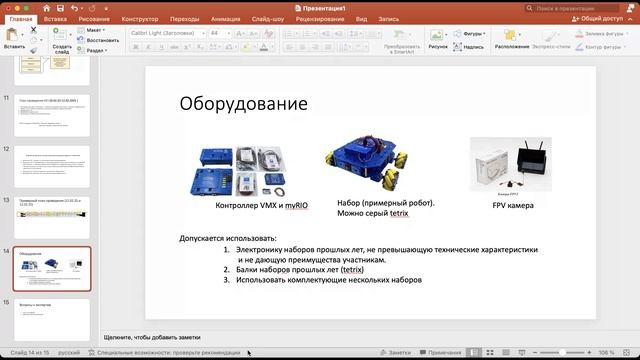Click the zoom slider handle
Image resolution: width=640 pixels, height=360 pixels.
coord(562,352)
